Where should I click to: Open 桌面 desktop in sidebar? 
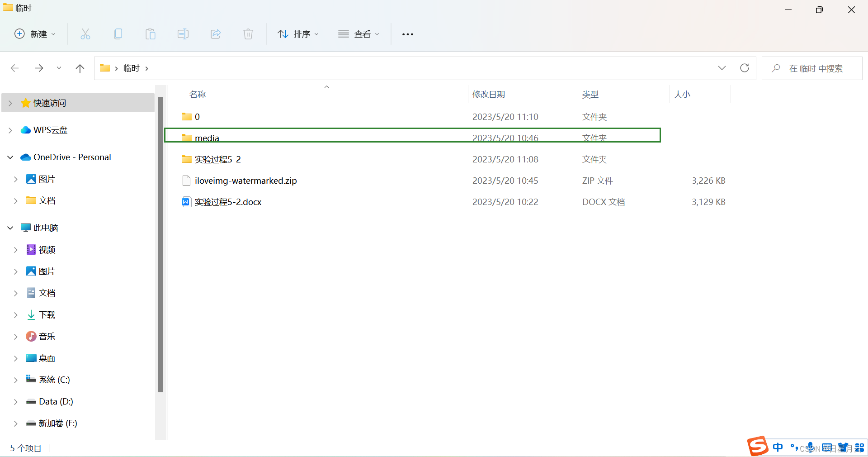47,358
